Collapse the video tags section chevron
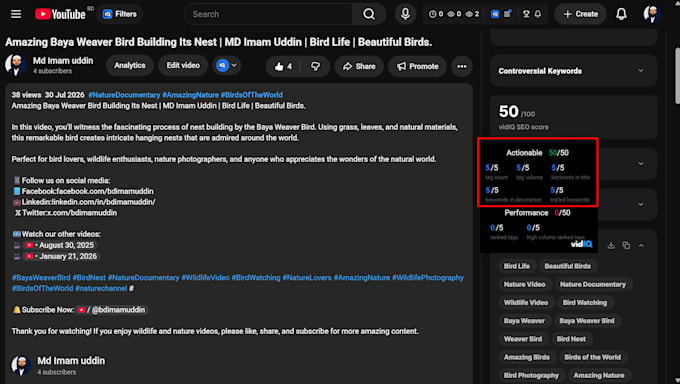Image resolution: width=680 pixels, height=384 pixels. tap(641, 246)
